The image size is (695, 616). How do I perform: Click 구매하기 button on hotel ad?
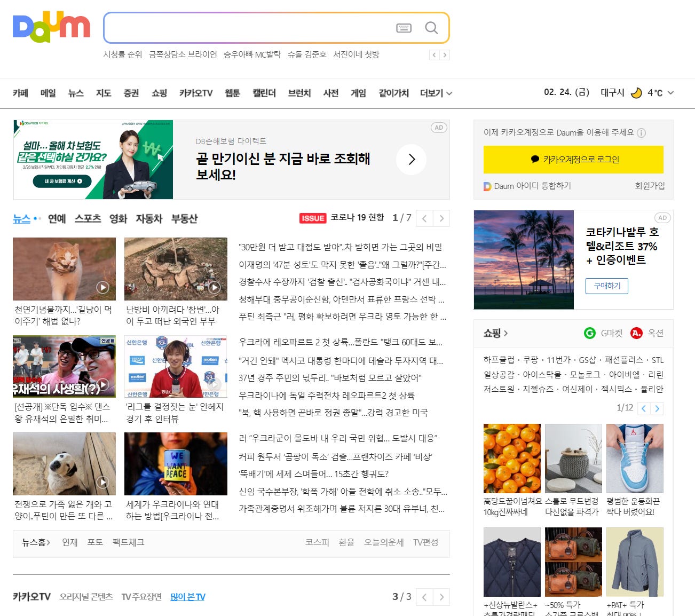coord(607,286)
